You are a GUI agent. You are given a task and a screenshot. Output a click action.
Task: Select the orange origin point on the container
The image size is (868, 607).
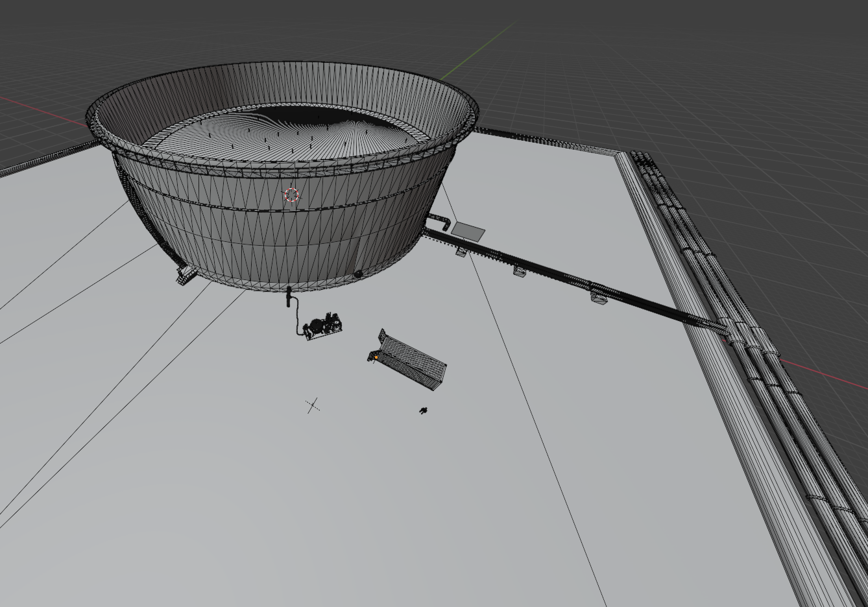click(376, 357)
